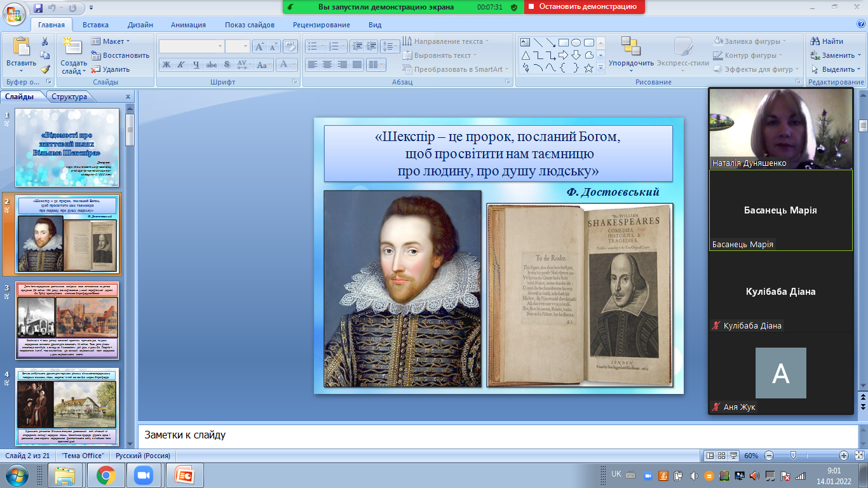
Task: Select the rectangle shape in shapes gallery
Action: pyautogui.click(x=563, y=43)
